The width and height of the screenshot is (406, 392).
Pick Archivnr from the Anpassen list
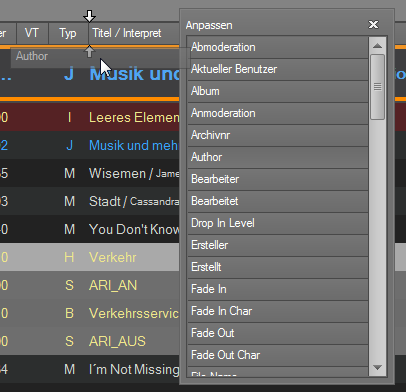278,135
